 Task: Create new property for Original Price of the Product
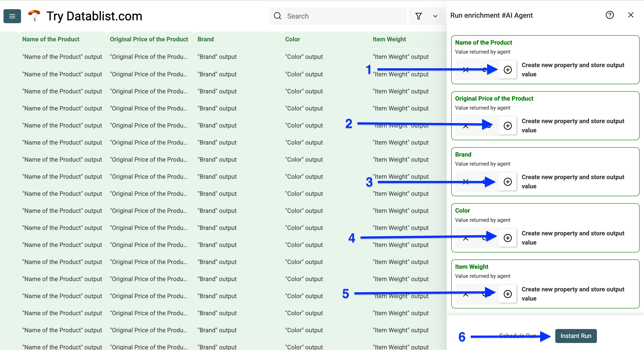pyautogui.click(x=508, y=126)
